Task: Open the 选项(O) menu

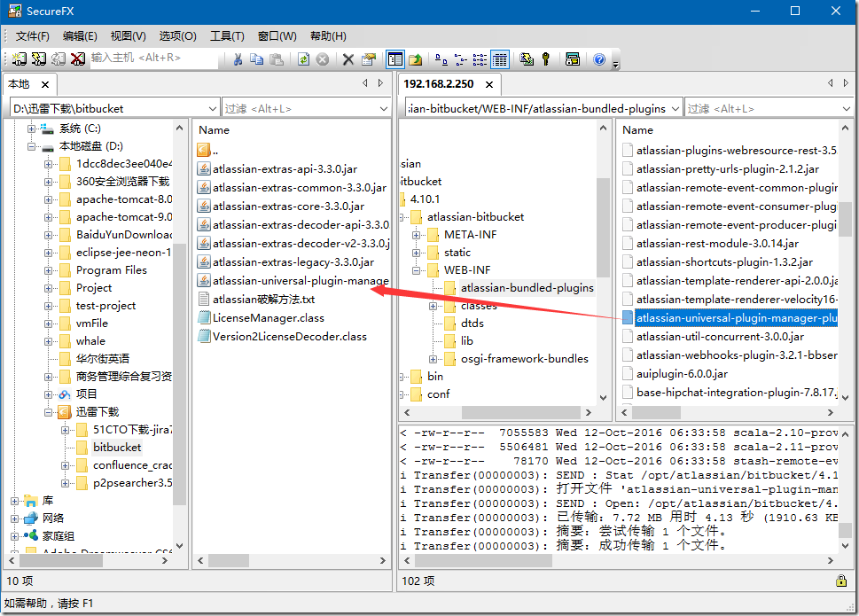Action: (x=177, y=36)
